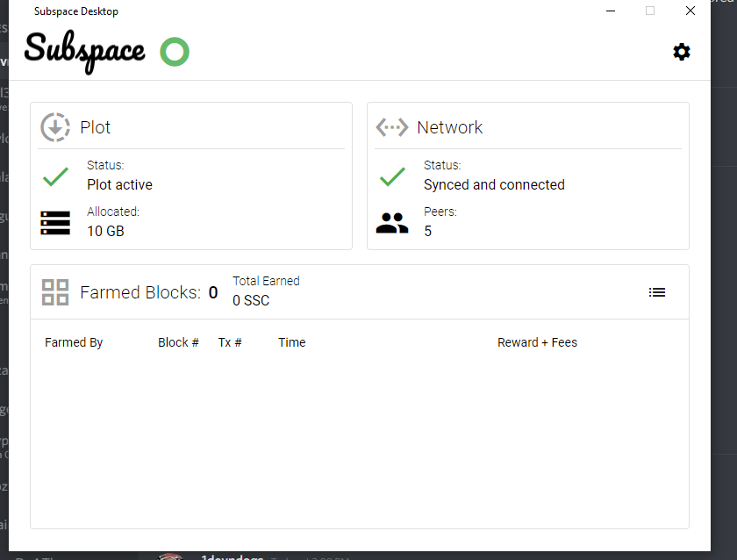Click the Network status green checkmark

392,176
